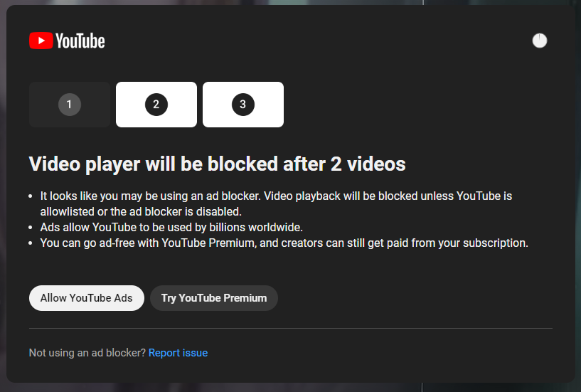Viewport: 581px width, 392px height.
Task: Click the Allow YouTube Ads button
Action: [87, 298]
